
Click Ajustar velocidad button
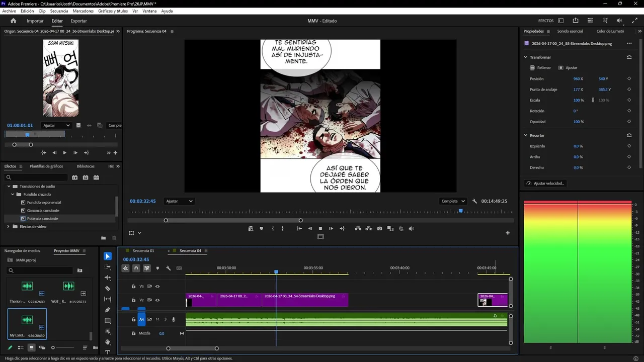pos(545,184)
